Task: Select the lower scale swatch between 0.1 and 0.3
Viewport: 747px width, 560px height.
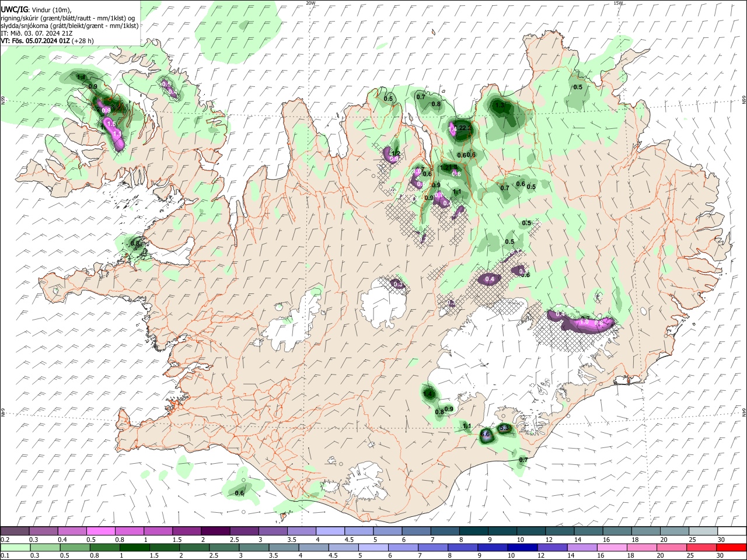Action: point(15,547)
